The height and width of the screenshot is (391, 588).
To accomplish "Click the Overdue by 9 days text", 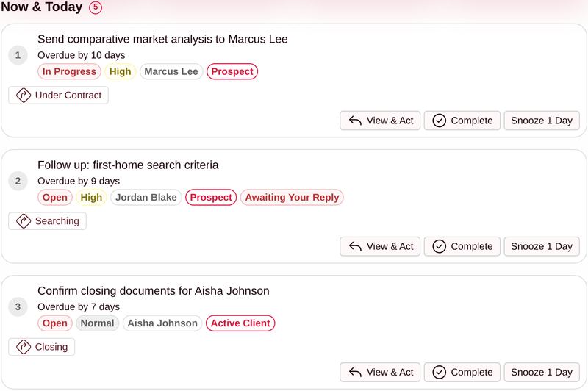I will coord(79,181).
